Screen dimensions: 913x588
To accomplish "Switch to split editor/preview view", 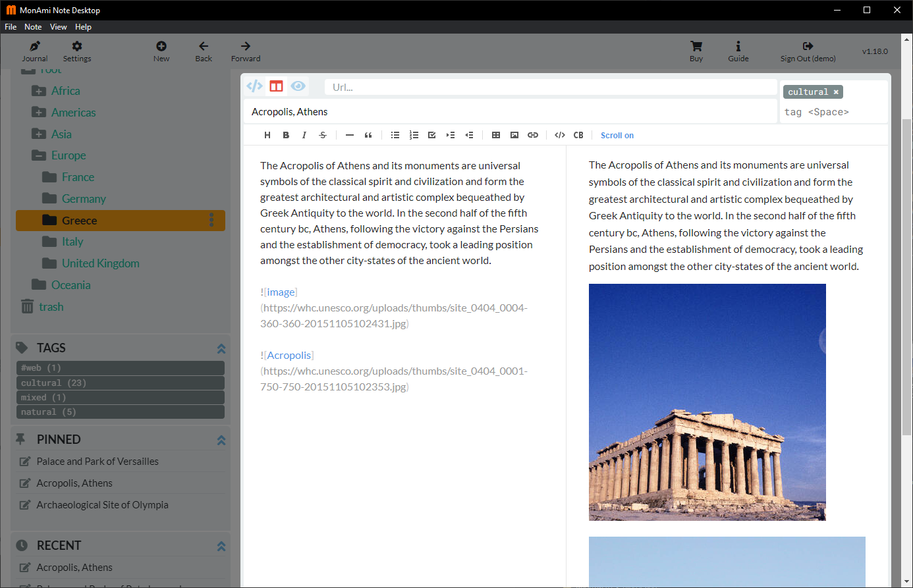I will (x=276, y=86).
